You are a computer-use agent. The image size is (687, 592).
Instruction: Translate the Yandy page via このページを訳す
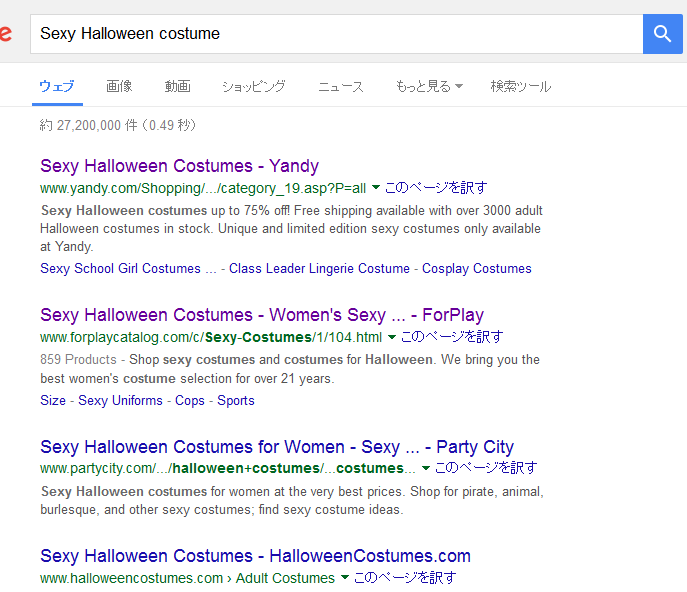[x=436, y=188]
